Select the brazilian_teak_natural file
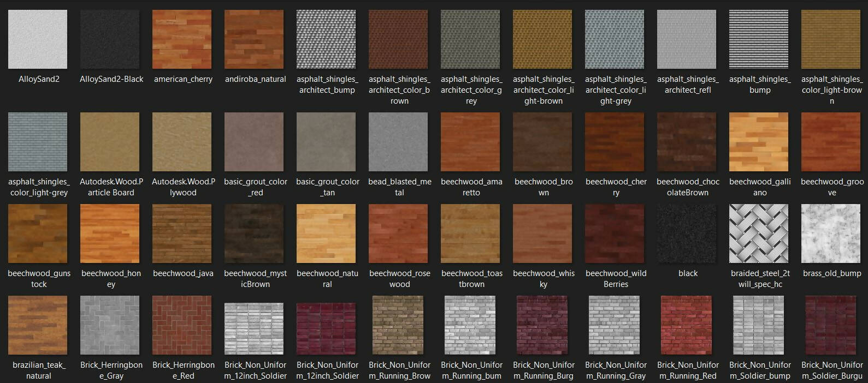Image resolution: width=868 pixels, height=383 pixels. coord(38,325)
